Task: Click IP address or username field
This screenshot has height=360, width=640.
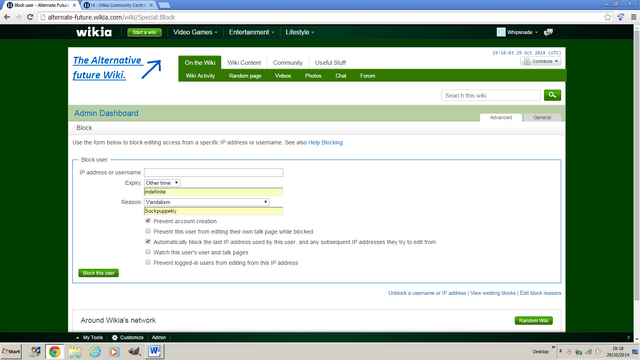Action: coord(213,172)
